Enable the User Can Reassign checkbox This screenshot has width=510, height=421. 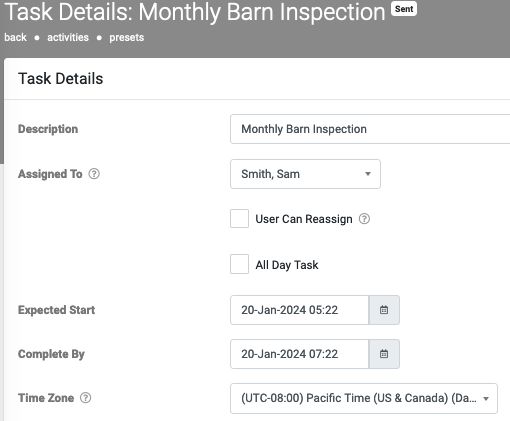239,219
